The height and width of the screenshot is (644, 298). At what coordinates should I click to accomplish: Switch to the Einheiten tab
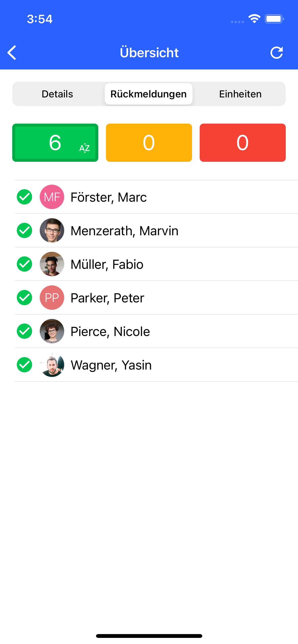tap(240, 94)
